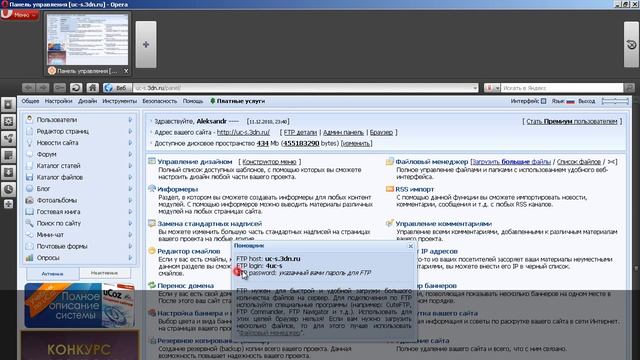Switch to the Неактивные modules tab
640x360 pixels.
104,273
